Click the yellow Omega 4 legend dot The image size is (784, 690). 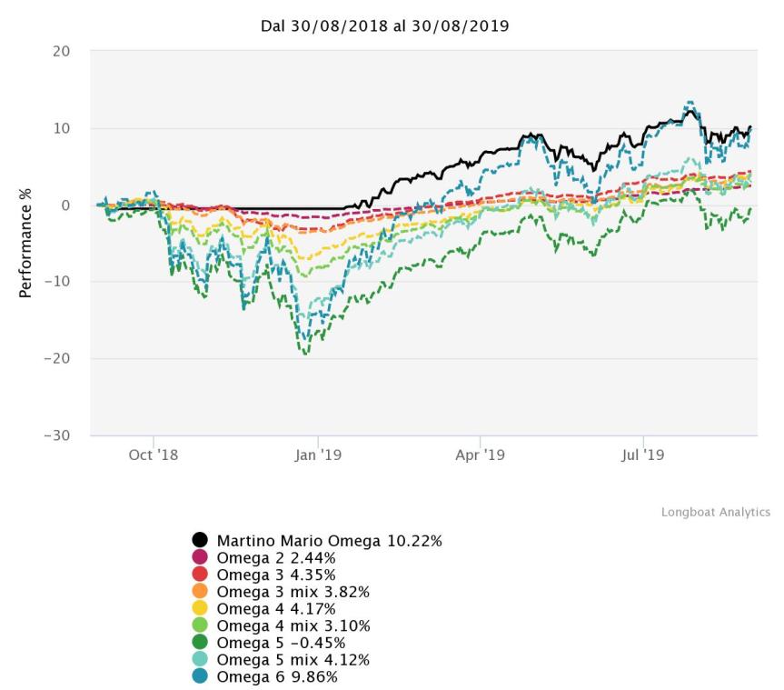click(200, 608)
